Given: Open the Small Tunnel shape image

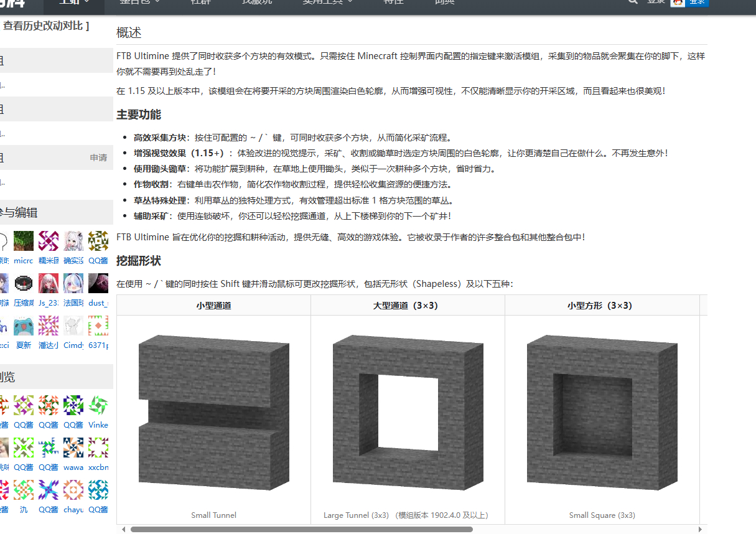Looking at the screenshot, I should point(213,412).
